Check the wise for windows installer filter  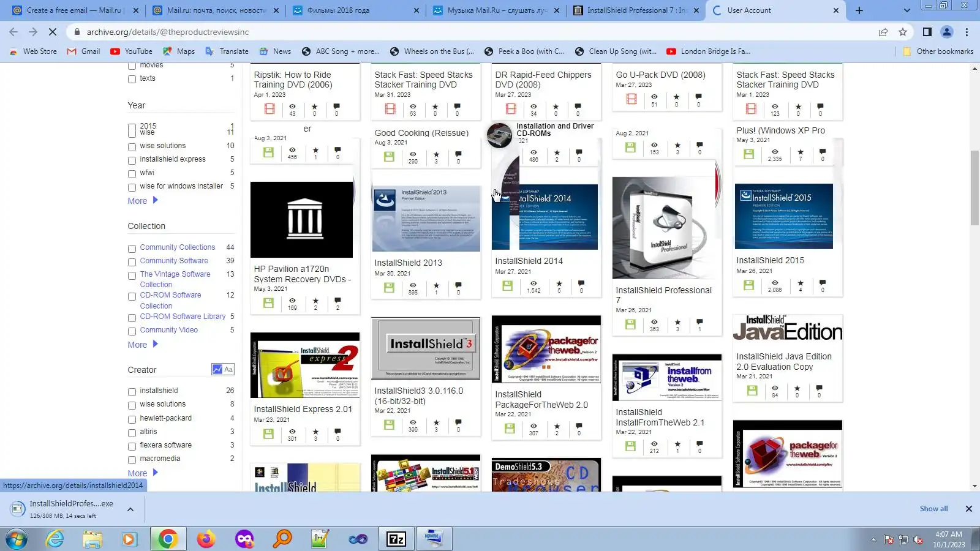(x=132, y=187)
